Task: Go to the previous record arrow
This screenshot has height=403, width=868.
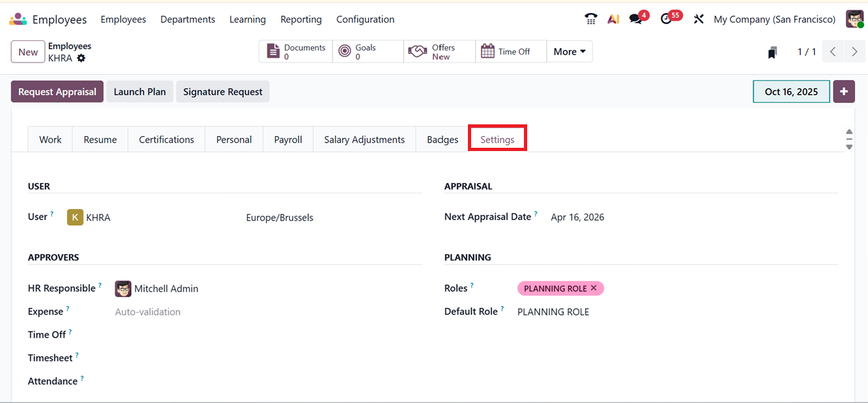Action: click(x=833, y=52)
